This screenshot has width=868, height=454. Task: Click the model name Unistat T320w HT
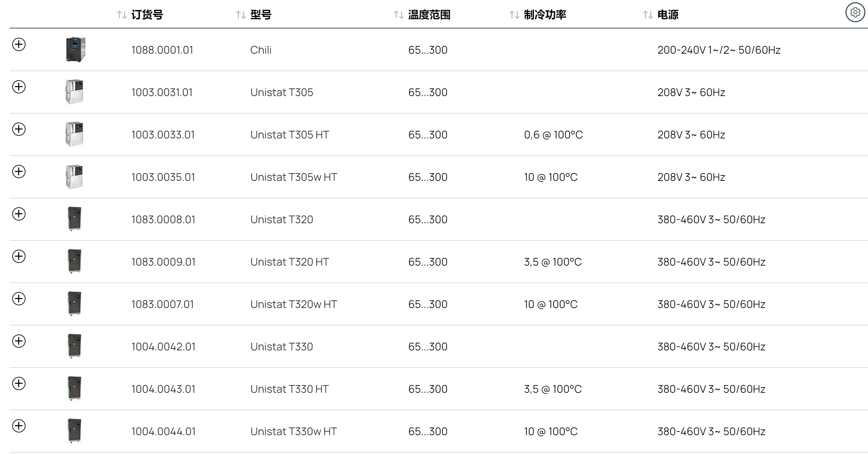(293, 304)
